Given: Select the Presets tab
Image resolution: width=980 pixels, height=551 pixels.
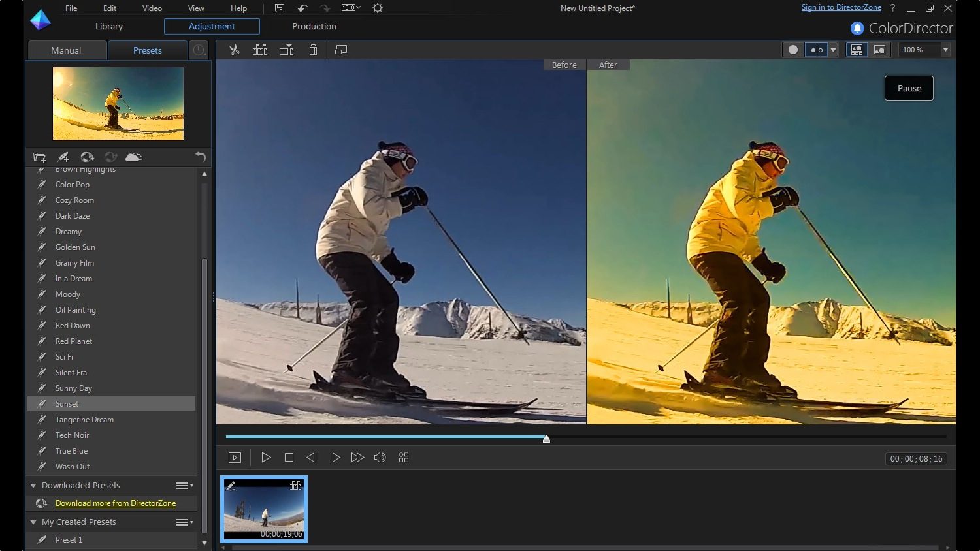Looking at the screenshot, I should coord(148,50).
